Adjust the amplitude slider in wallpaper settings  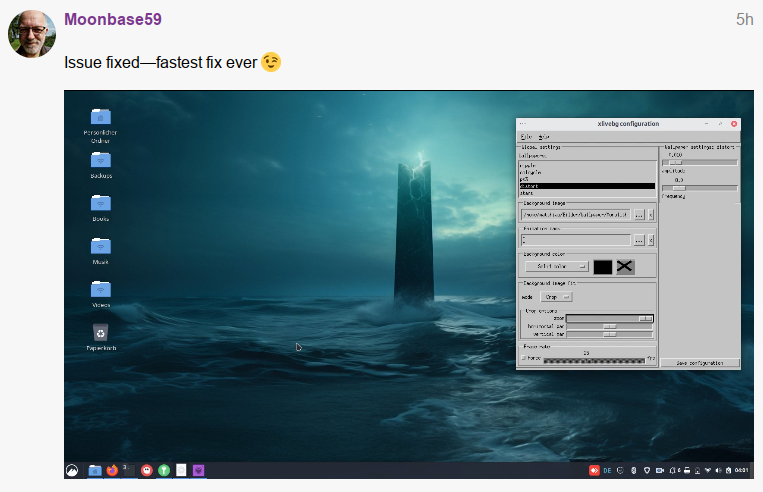700,163
